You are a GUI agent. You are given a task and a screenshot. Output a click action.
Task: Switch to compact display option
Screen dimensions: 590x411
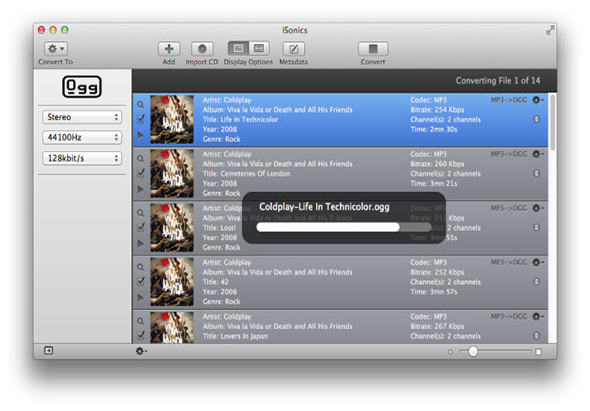259,49
